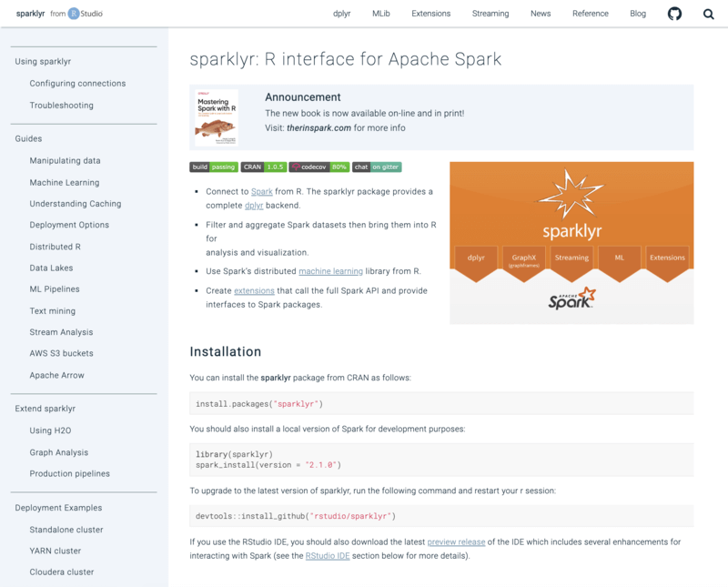The image size is (728, 587).
Task: Click the chat on gitter badge
Action: [x=377, y=167]
